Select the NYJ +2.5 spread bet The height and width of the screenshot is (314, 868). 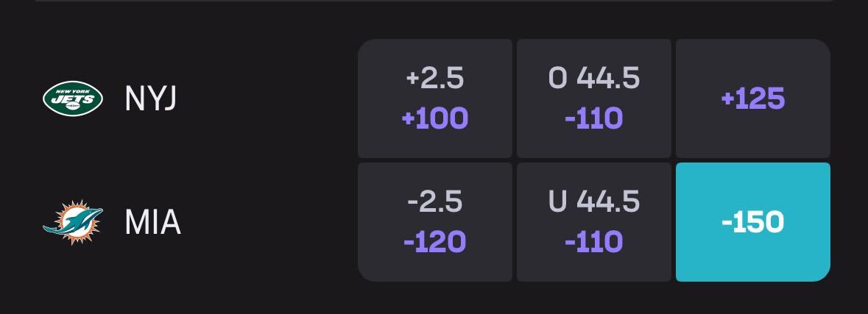[x=434, y=99]
